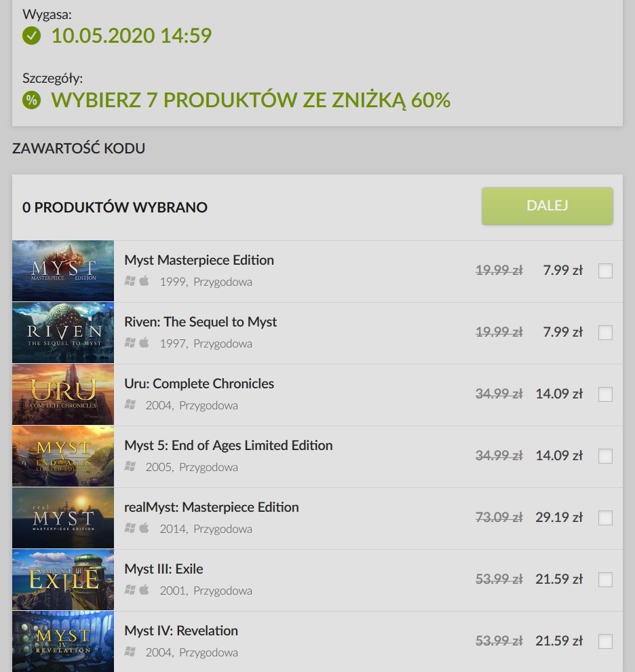
Task: Open the Riven cover thumbnail
Action: (x=63, y=333)
